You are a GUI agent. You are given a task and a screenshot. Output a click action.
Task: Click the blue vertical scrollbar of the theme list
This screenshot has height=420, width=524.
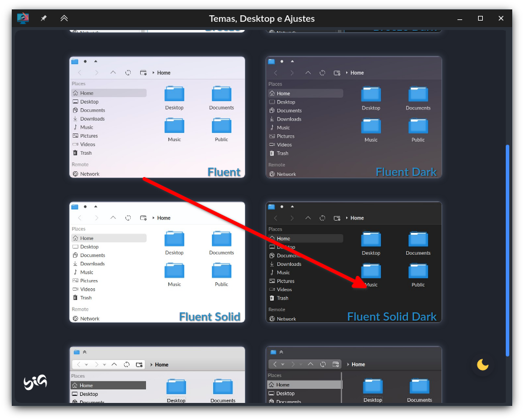tap(508, 251)
